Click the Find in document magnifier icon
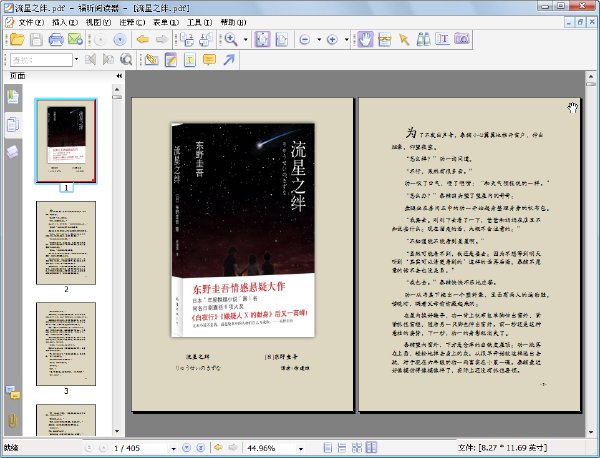Image resolution: width=600 pixels, height=458 pixels. (x=126, y=59)
